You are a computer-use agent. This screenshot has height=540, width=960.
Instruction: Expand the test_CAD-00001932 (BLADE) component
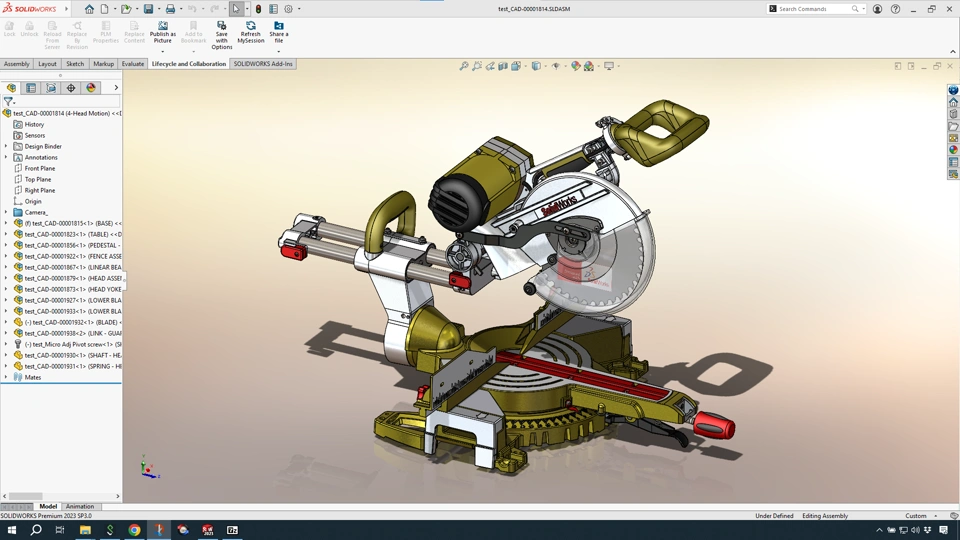[6, 322]
